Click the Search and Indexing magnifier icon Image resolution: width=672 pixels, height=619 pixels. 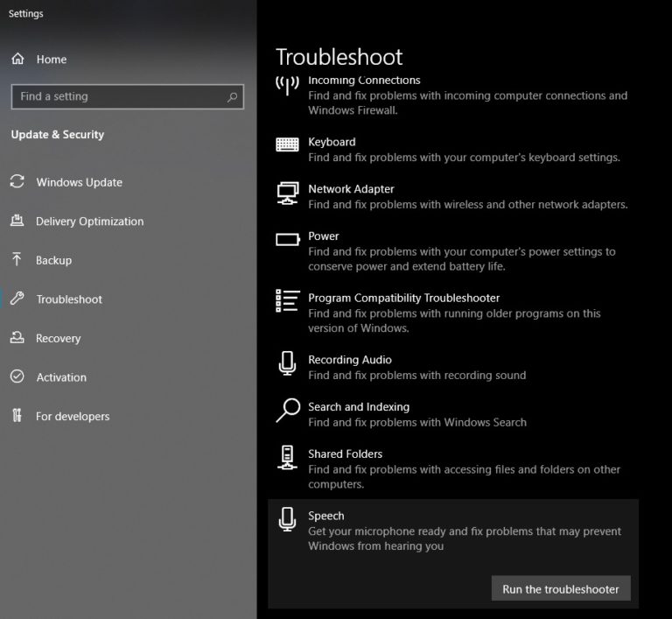pos(288,411)
